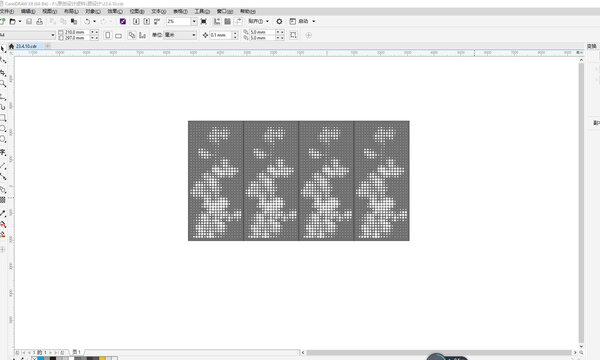Open the Options gear icon
The width and height of the screenshot is (600, 360).
[279, 21]
